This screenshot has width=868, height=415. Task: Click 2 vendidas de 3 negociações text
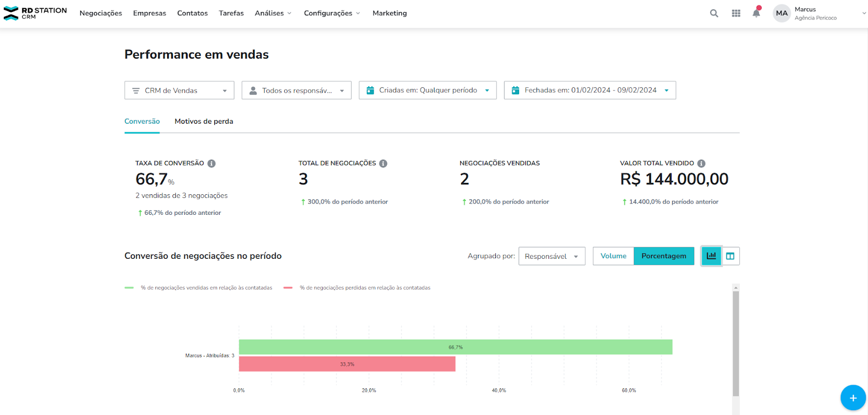(x=182, y=196)
